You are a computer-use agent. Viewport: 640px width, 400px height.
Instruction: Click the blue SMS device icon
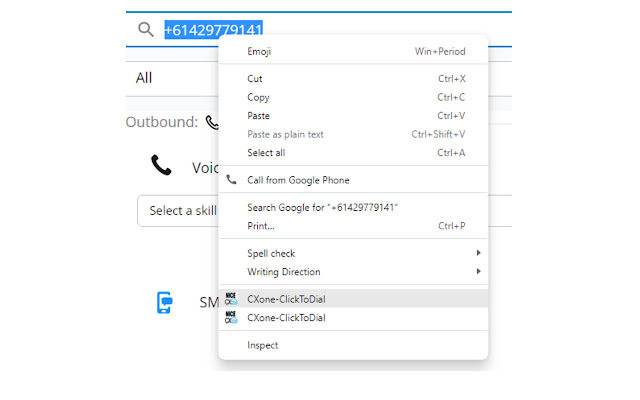click(x=165, y=302)
